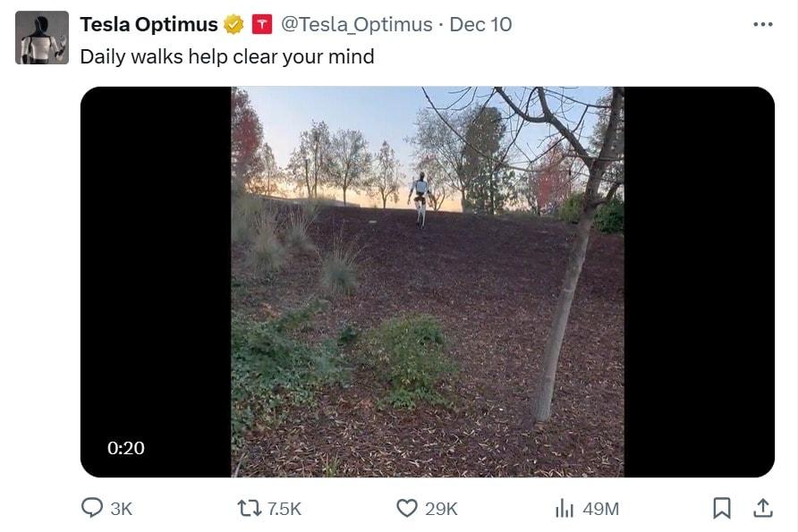Click the red Tesla affiliate badge
Viewport: 798px width, 532px height.
(261, 25)
